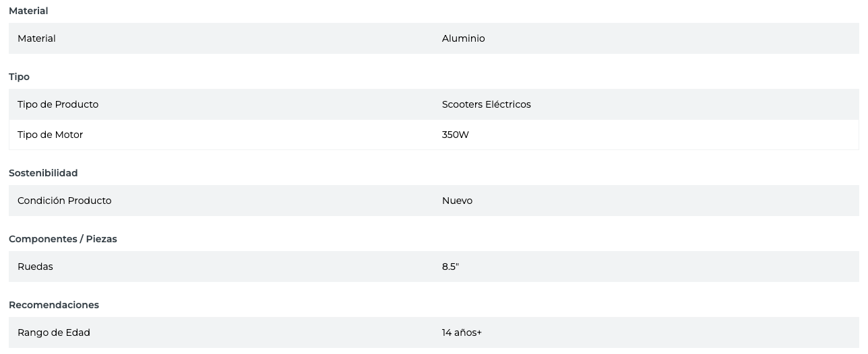The width and height of the screenshot is (868, 354).
Task: Click the gray row under the Sostenibilidad heading
Action: 270,201
